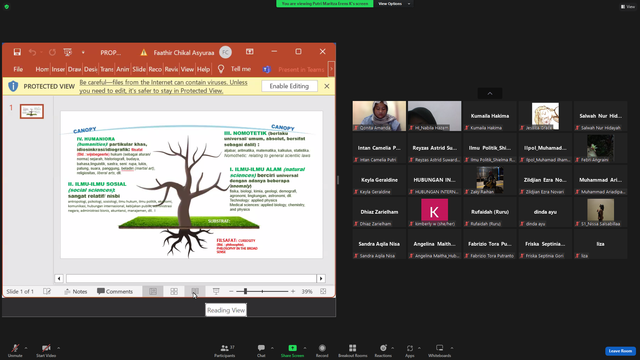Open the Home ribbon tab
This screenshot has height=360, width=640.
42,69
